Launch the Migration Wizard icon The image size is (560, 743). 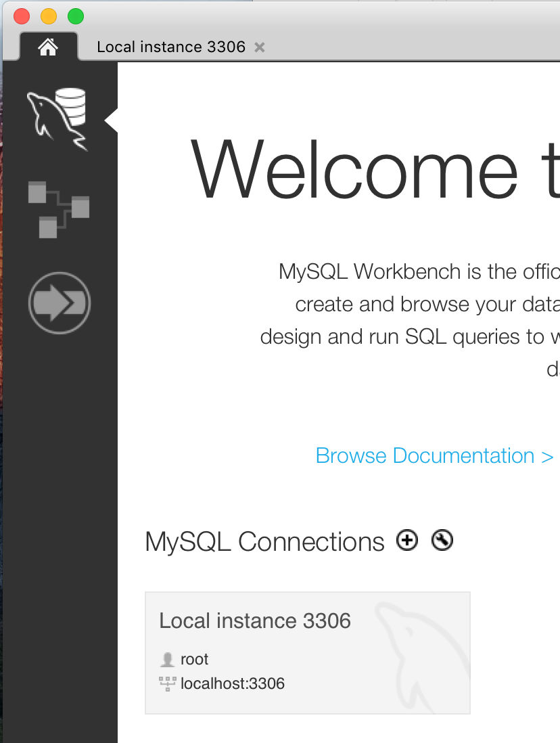click(59, 303)
